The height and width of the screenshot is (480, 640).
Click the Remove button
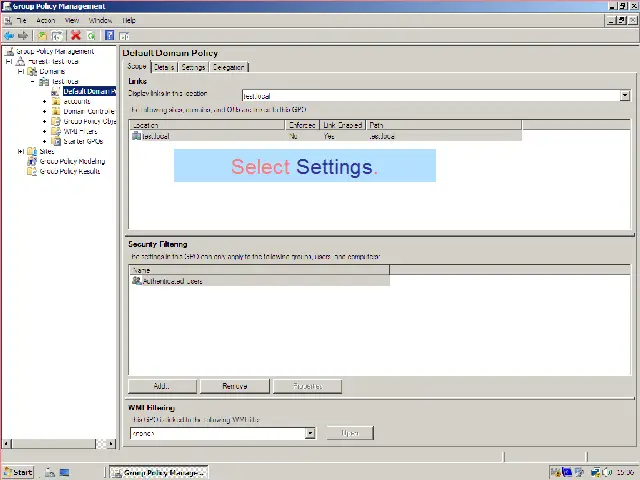[x=235, y=386]
